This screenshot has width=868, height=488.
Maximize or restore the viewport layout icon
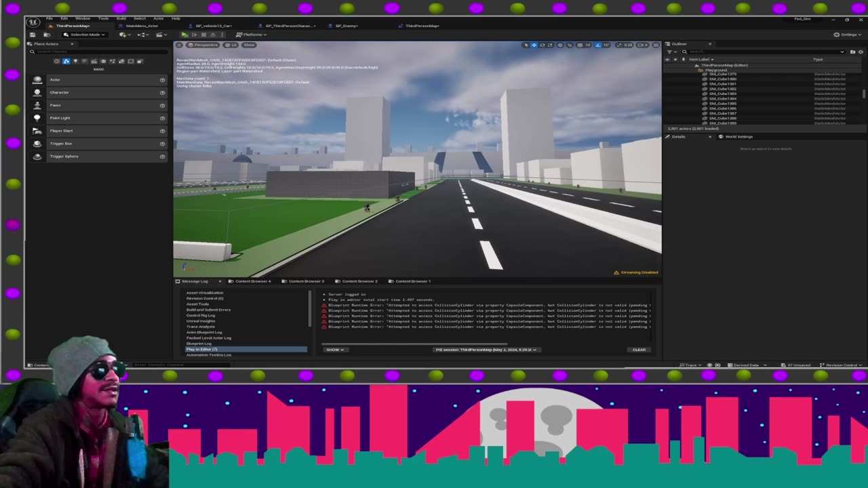[x=656, y=45]
